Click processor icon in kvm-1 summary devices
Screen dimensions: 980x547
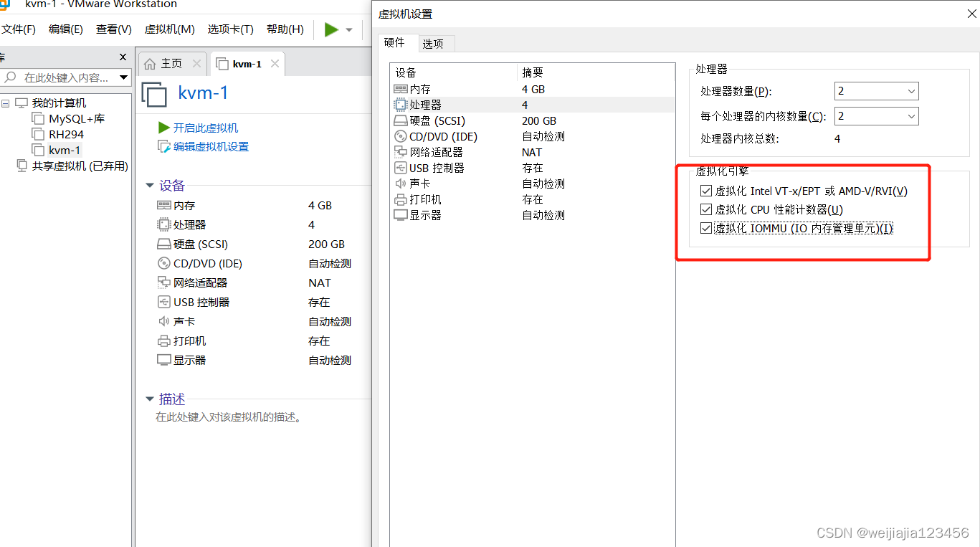coord(164,225)
